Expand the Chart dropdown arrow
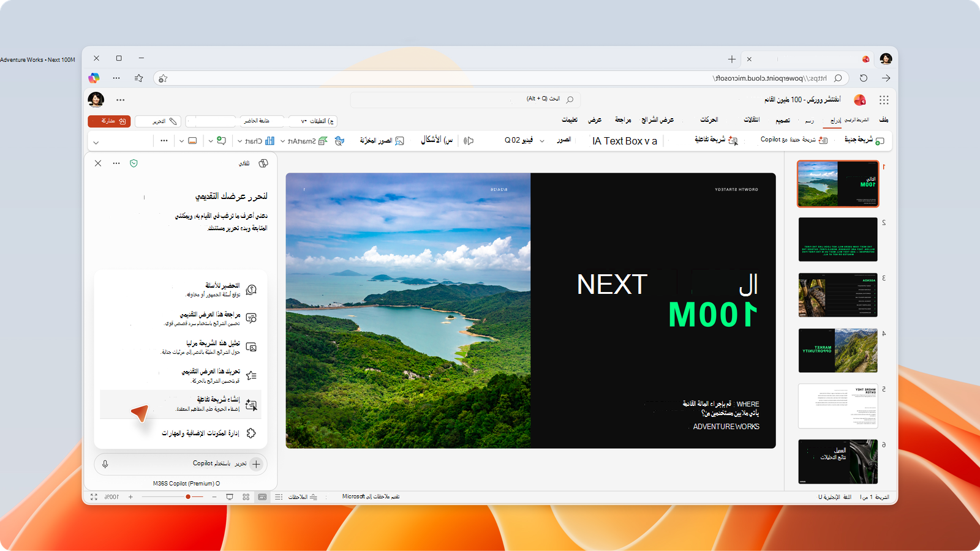The width and height of the screenshot is (980, 551). click(240, 141)
